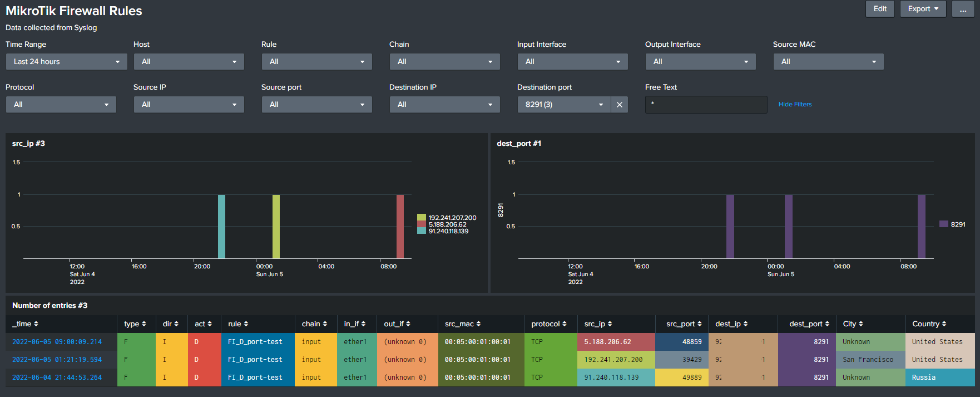Expand the Protocol filter dropdown

tap(61, 105)
